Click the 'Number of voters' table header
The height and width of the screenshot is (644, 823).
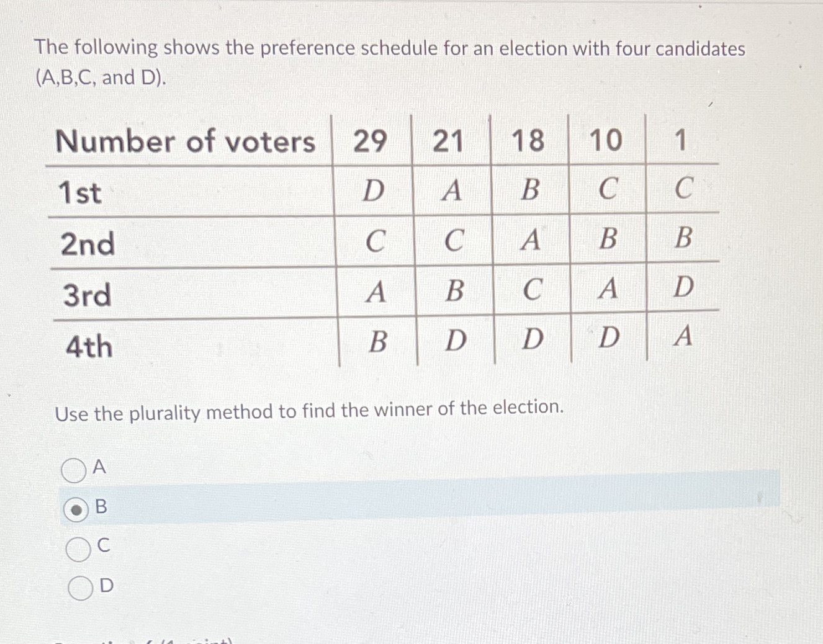pos(186,141)
